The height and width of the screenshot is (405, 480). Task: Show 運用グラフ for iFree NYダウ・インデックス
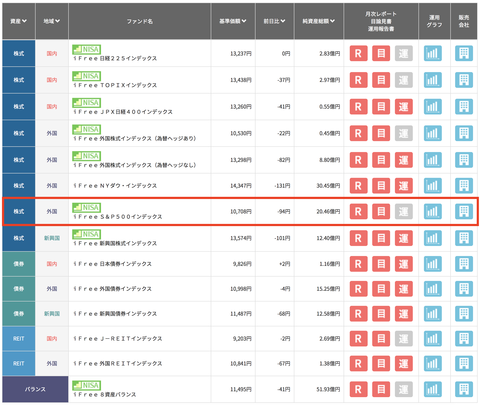(x=433, y=186)
